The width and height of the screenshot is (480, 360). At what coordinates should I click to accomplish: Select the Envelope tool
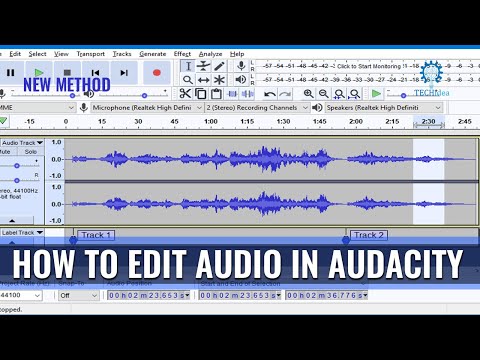coord(203,66)
